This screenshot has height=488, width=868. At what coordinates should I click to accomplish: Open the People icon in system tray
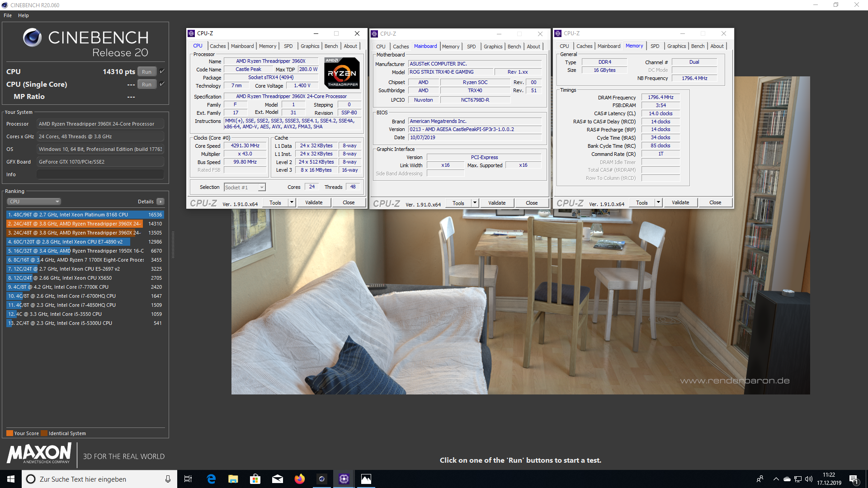click(x=760, y=479)
